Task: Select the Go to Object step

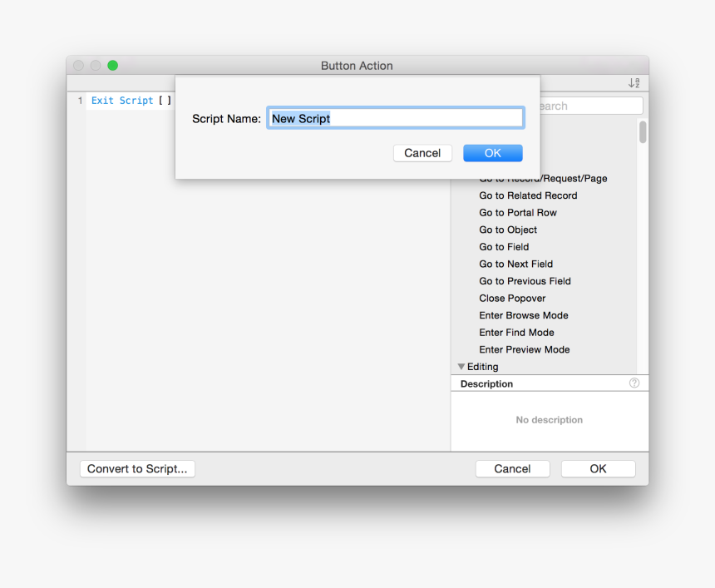Action: (508, 230)
